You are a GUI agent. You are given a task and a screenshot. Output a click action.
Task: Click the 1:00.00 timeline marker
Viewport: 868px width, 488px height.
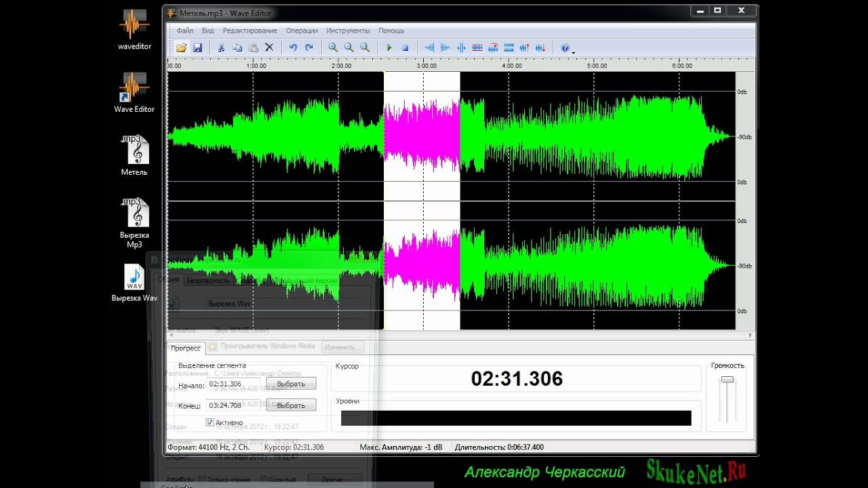(x=257, y=66)
